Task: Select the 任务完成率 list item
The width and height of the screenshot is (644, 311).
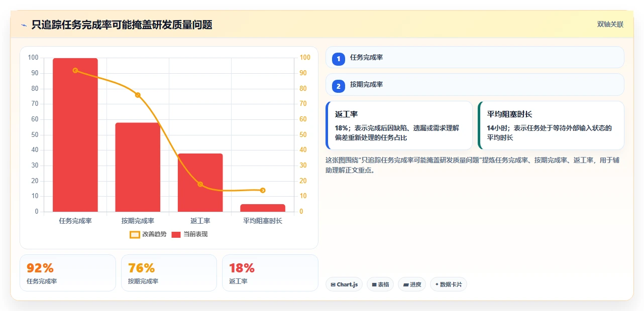Action: tap(475, 57)
